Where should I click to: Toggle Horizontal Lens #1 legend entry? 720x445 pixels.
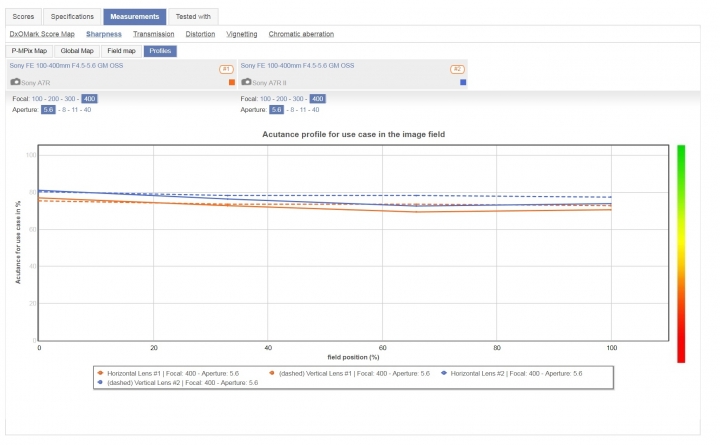click(169, 373)
